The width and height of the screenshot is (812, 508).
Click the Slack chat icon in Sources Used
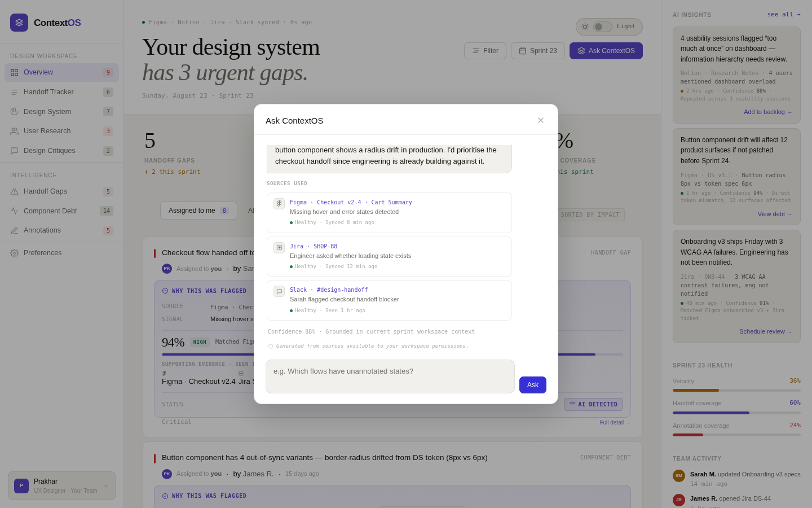(279, 291)
